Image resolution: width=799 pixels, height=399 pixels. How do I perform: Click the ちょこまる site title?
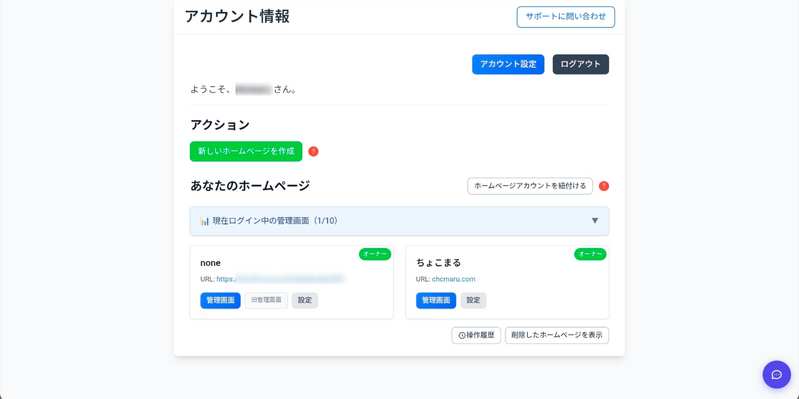coord(439,263)
